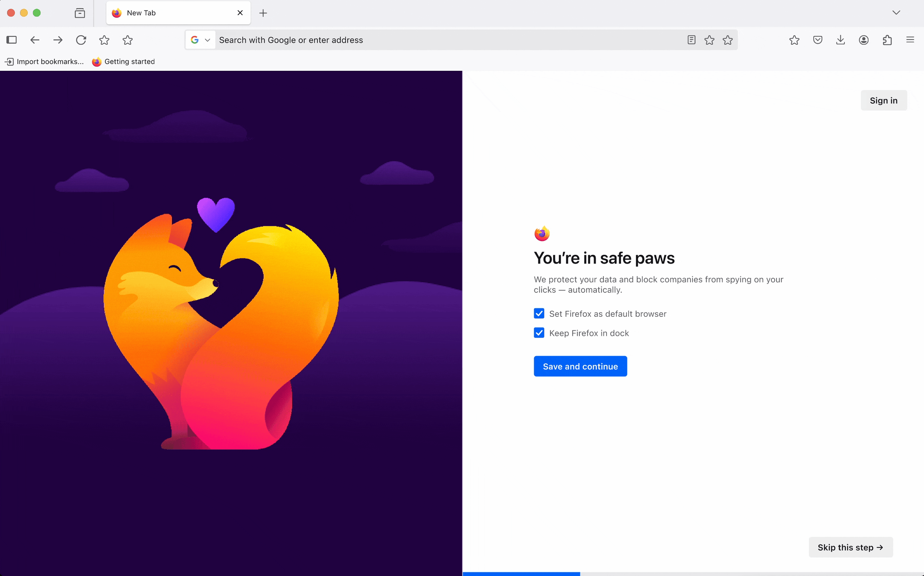
Task: Open Reader View for this page
Action: [x=691, y=40]
